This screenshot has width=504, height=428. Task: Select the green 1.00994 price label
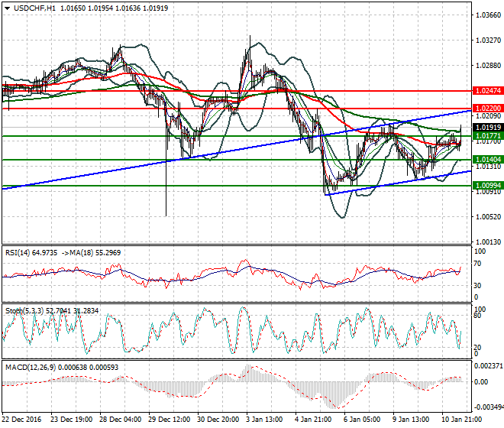(x=488, y=186)
